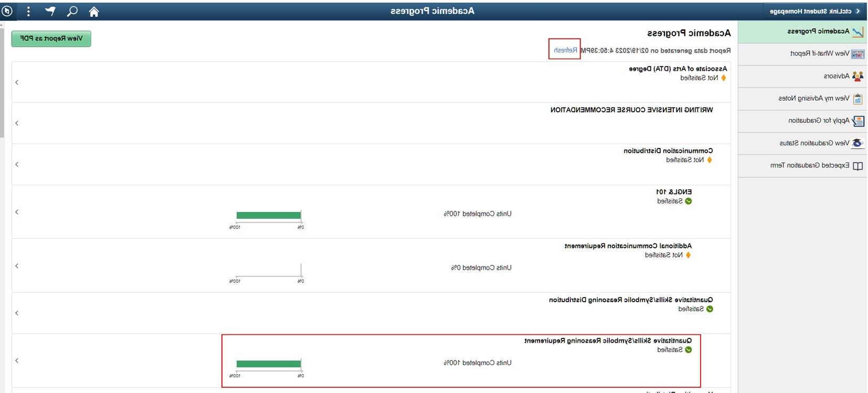Click the Expected Graduation Term book icon
868x393 pixels.
coord(858,166)
